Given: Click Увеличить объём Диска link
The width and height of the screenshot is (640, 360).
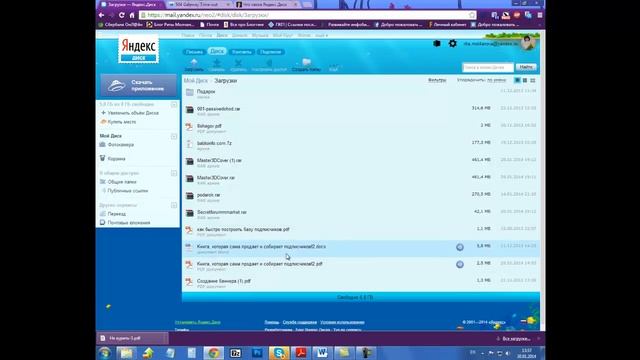Looking at the screenshot, I should pyautogui.click(x=133, y=113).
